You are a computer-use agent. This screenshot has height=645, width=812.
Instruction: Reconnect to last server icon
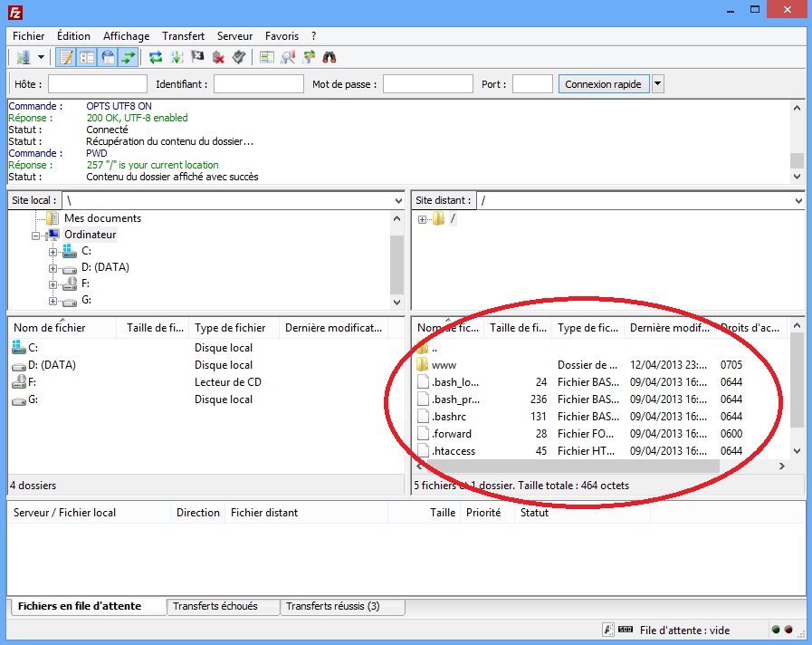pos(239,57)
